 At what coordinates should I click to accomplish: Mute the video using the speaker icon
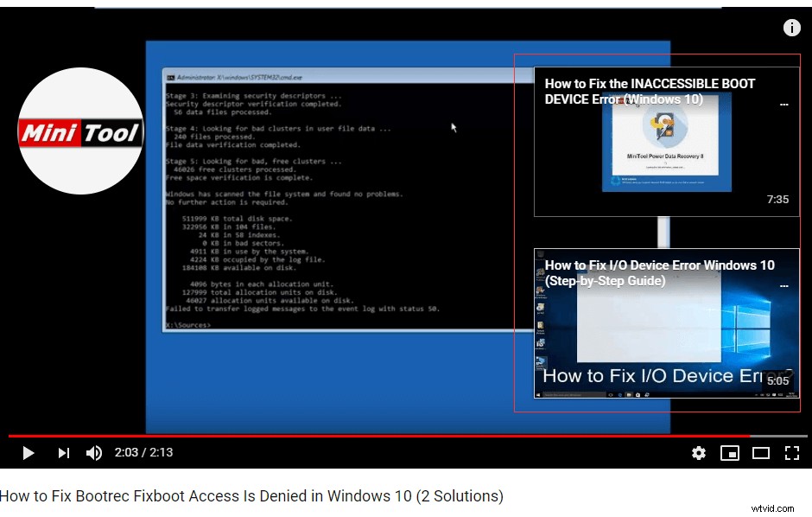click(x=94, y=453)
